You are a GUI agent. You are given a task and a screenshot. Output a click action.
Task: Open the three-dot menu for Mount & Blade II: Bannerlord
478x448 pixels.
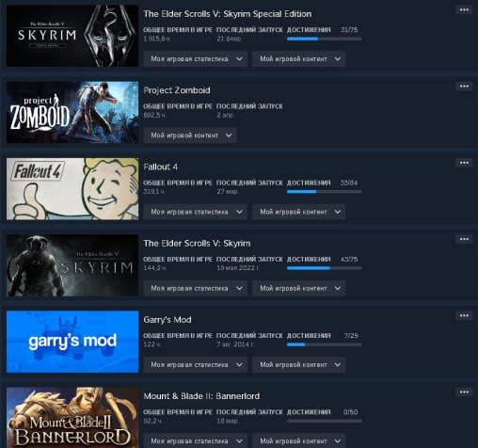click(x=464, y=392)
